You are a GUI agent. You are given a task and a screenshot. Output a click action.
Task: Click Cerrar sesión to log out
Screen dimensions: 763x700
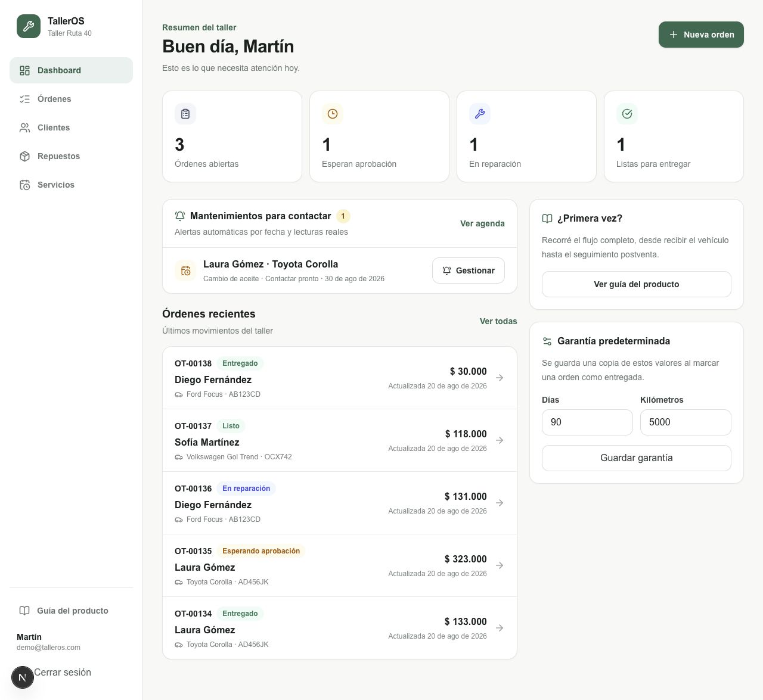coord(63,672)
